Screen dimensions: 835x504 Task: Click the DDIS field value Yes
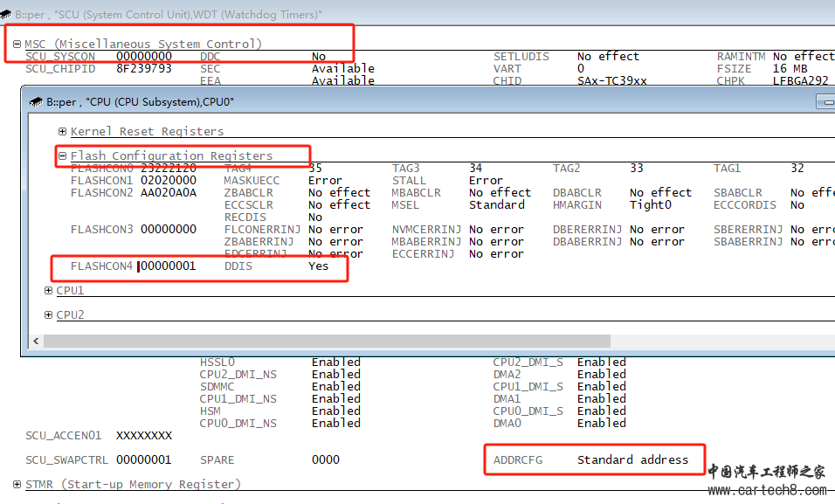[319, 266]
